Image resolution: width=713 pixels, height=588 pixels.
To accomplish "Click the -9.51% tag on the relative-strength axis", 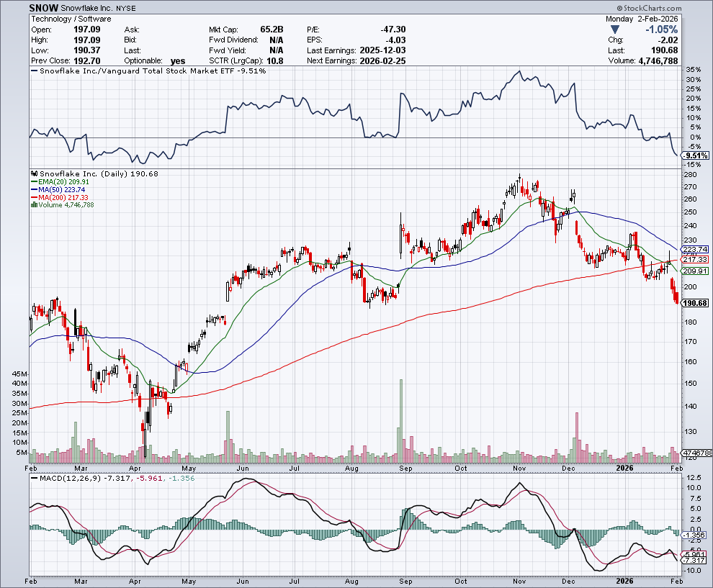I will pyautogui.click(x=696, y=155).
